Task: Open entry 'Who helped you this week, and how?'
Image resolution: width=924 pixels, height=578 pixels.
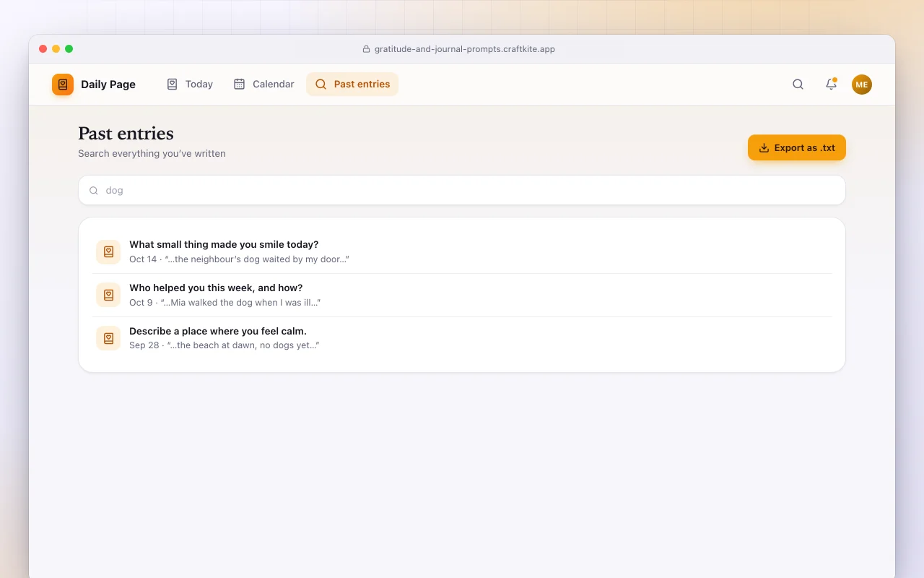Action: click(462, 295)
